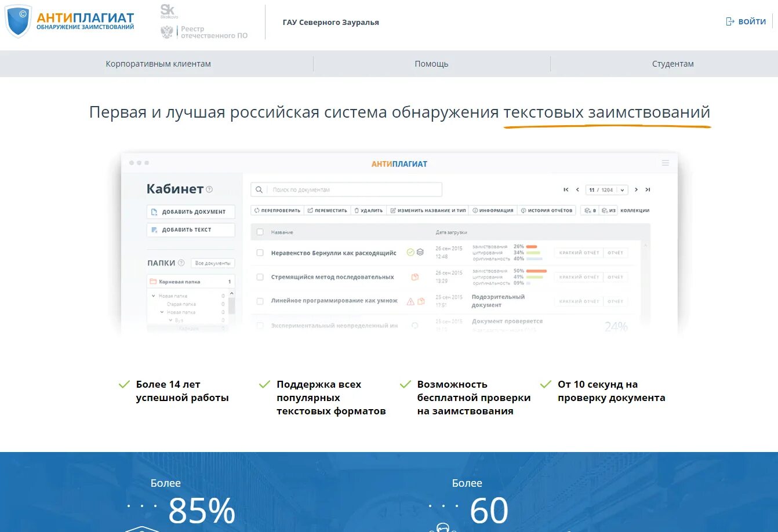This screenshot has width=778, height=532.
Task: Click the Дата загрузки column header
Action: [x=451, y=232]
